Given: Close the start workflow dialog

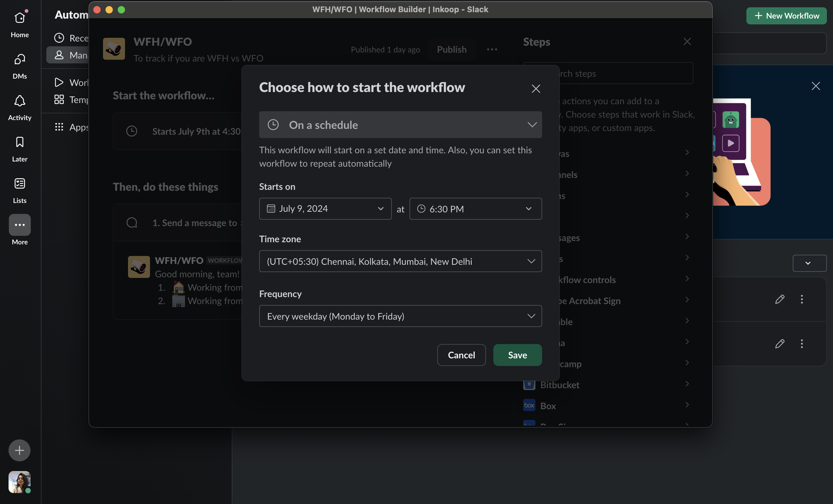Looking at the screenshot, I should coord(536,88).
